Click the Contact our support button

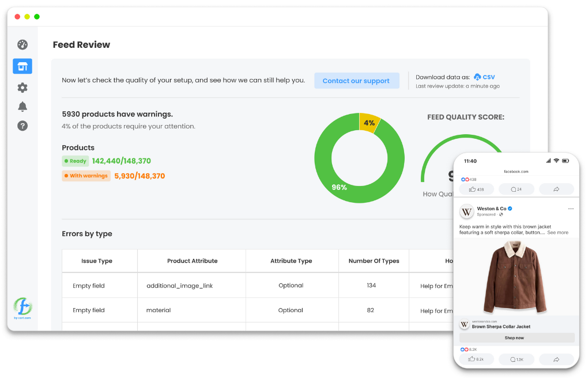pos(356,81)
